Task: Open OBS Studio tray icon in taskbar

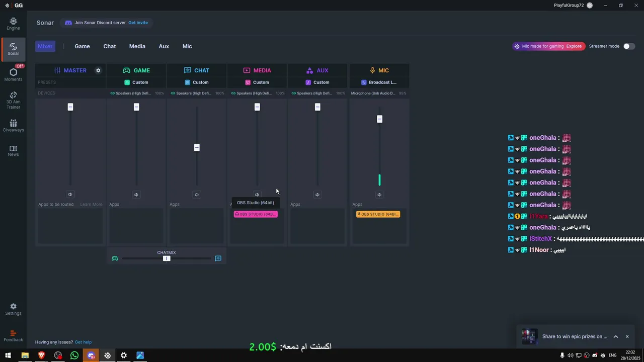Action: tap(586, 355)
